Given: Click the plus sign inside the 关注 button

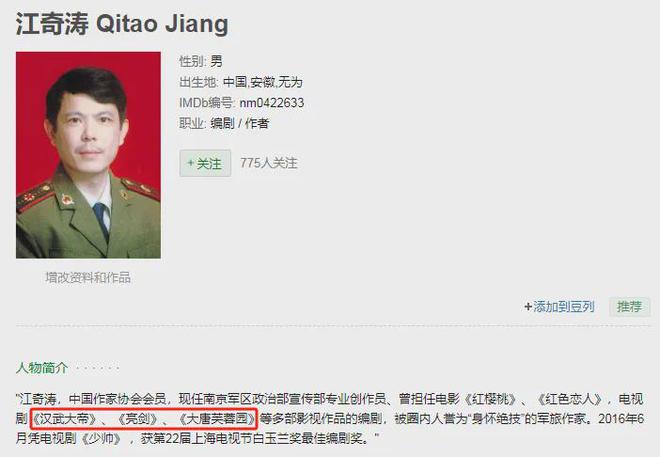Looking at the screenshot, I should tap(190, 162).
